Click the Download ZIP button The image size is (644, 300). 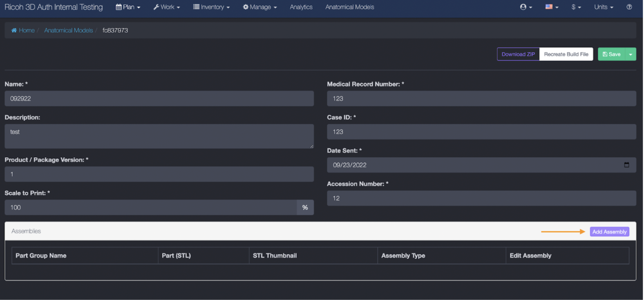pos(518,54)
